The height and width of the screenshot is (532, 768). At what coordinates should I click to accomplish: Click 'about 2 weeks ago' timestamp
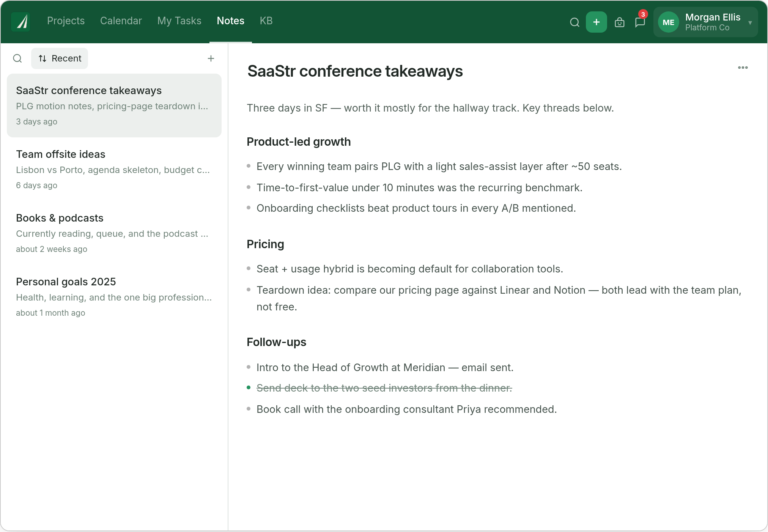(x=52, y=249)
